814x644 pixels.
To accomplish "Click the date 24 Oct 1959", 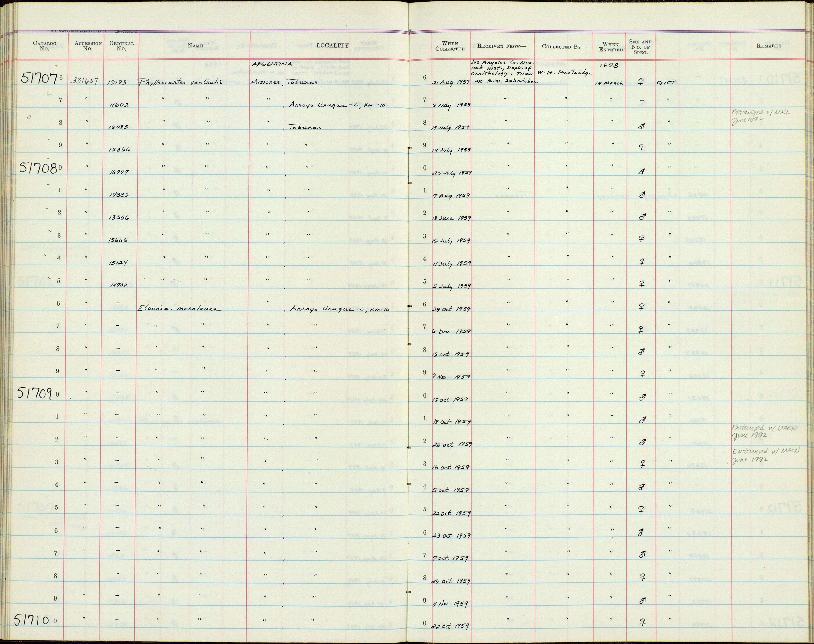I will click(x=451, y=581).
